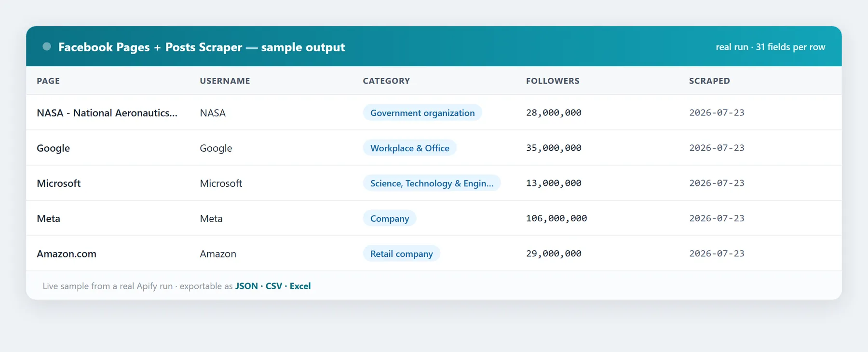Click the SCRAPED column header
Screen dimensions: 868x352
(709, 81)
